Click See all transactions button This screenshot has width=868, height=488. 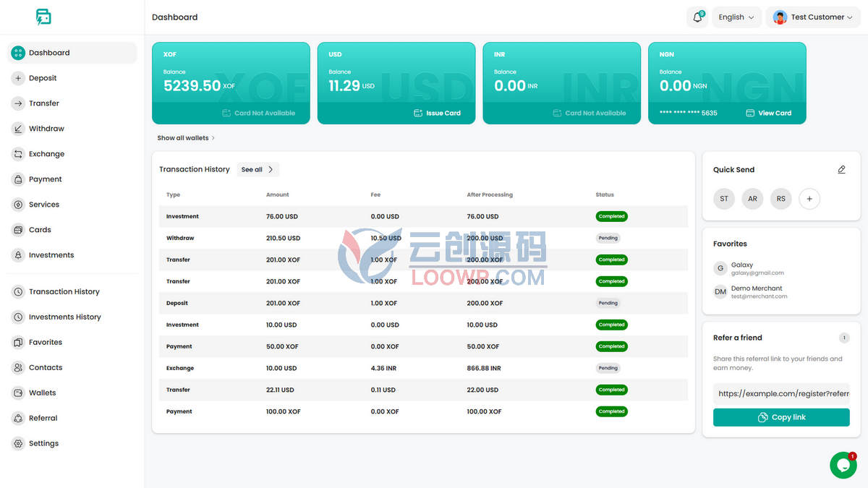coord(258,170)
